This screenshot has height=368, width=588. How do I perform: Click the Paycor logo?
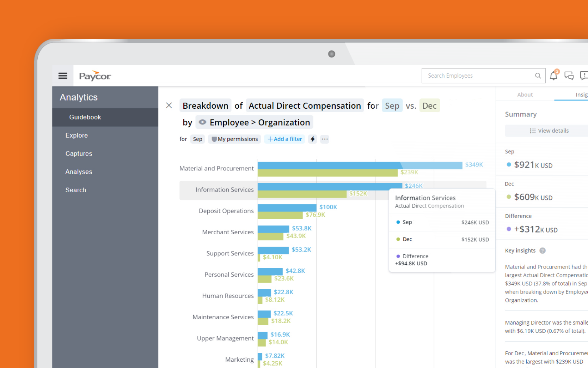pos(95,76)
